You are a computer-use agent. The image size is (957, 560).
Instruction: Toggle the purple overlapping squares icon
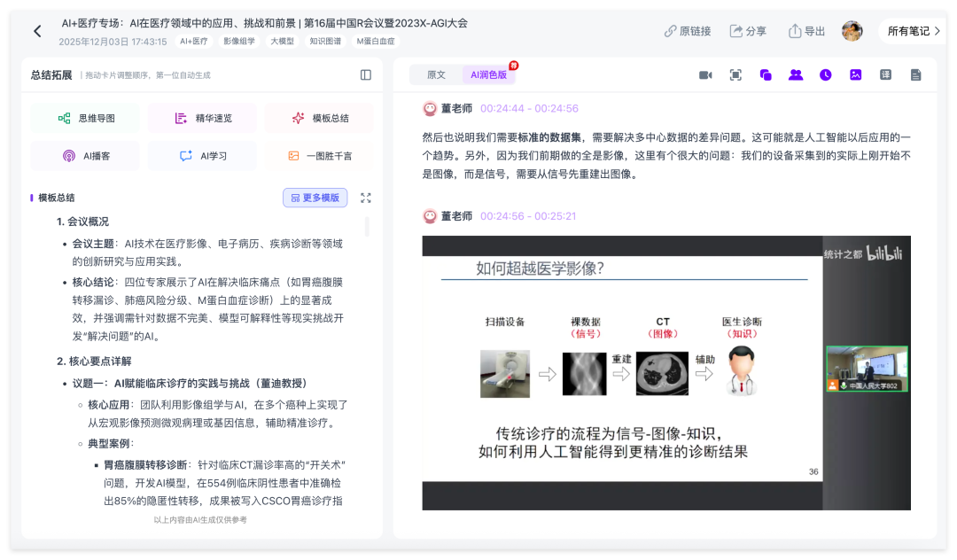click(766, 75)
